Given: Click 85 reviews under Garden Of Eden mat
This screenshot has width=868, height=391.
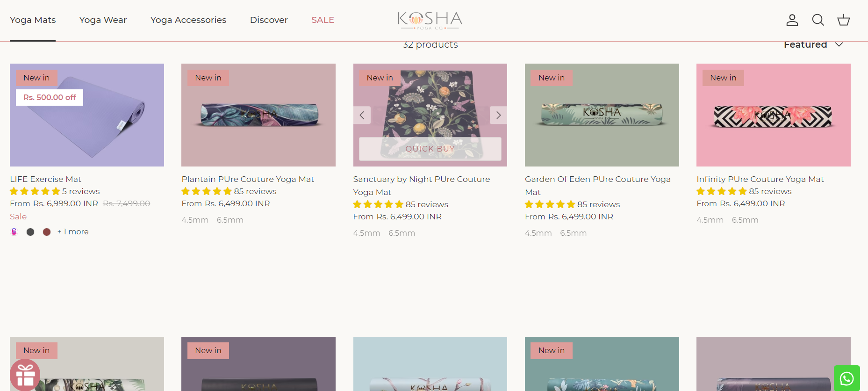Looking at the screenshot, I should pos(598,204).
